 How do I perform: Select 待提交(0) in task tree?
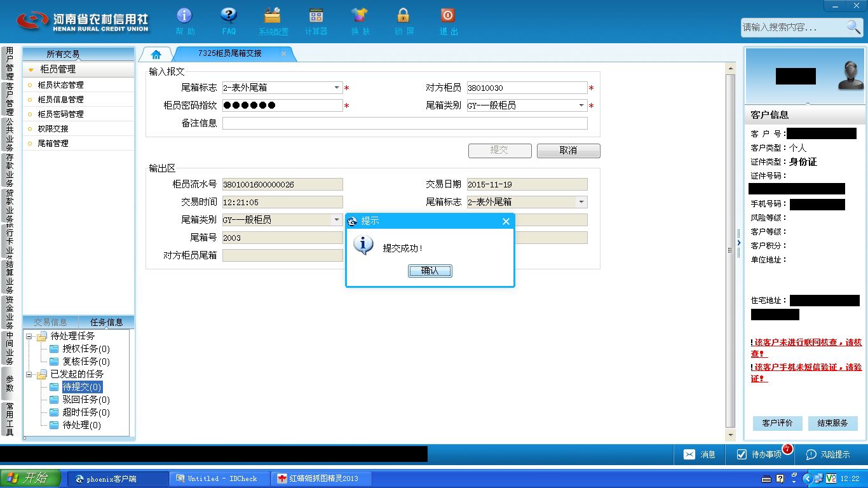[x=82, y=387]
